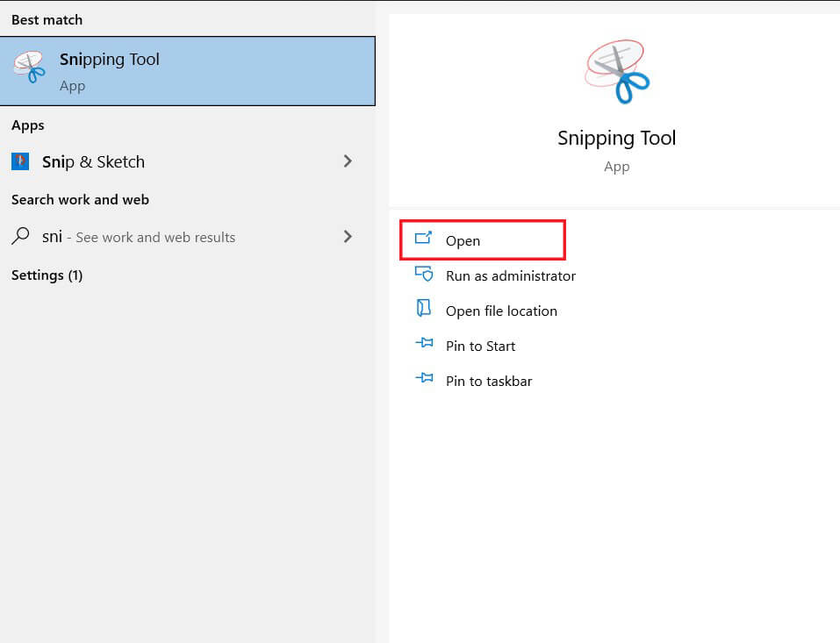840x643 pixels.
Task: Pin Snipping Tool to taskbar
Action: [488, 380]
